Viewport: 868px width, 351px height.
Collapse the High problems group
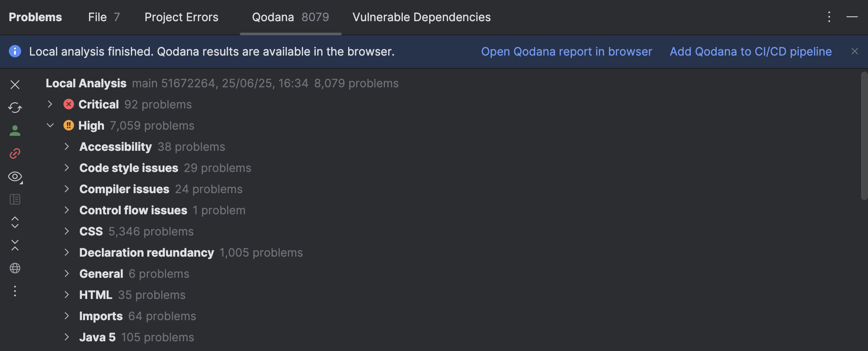click(50, 126)
